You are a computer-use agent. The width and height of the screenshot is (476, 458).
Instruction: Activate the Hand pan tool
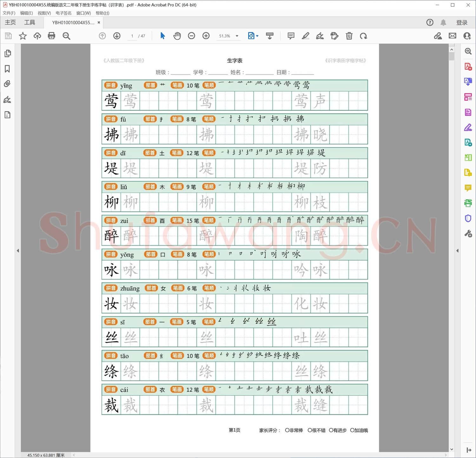177,36
